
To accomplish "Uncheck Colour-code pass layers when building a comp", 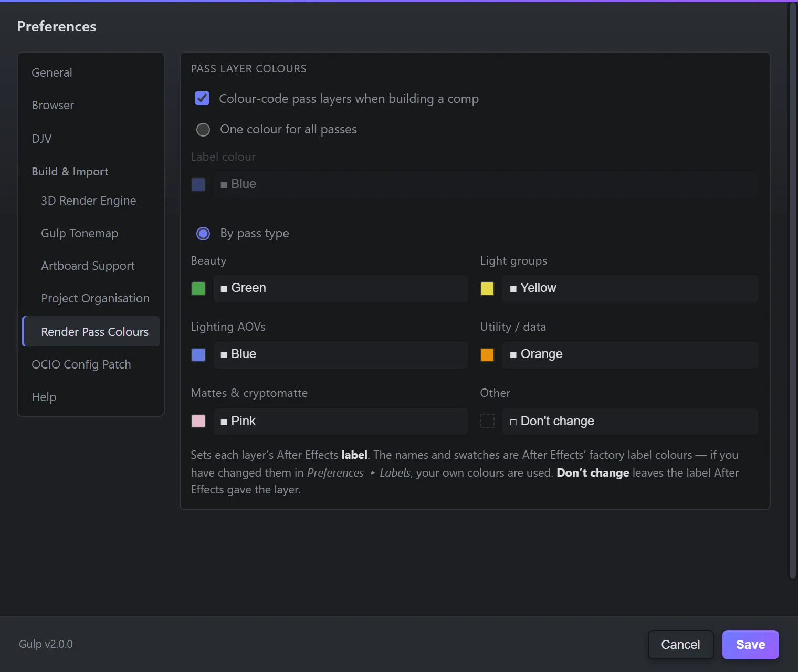I will (202, 99).
